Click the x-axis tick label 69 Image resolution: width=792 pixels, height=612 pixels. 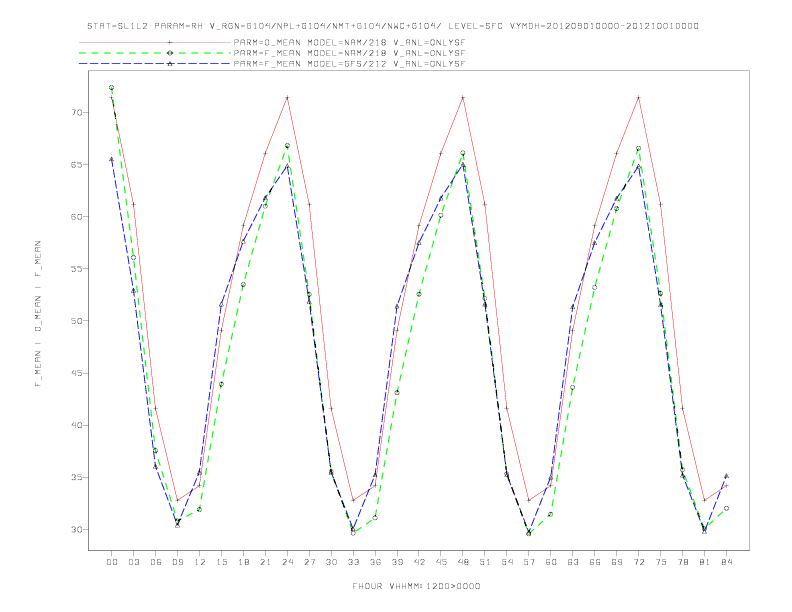[617, 562]
